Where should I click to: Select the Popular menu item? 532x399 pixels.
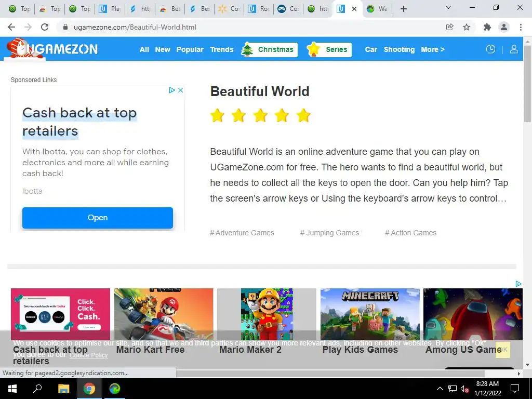[x=190, y=49]
